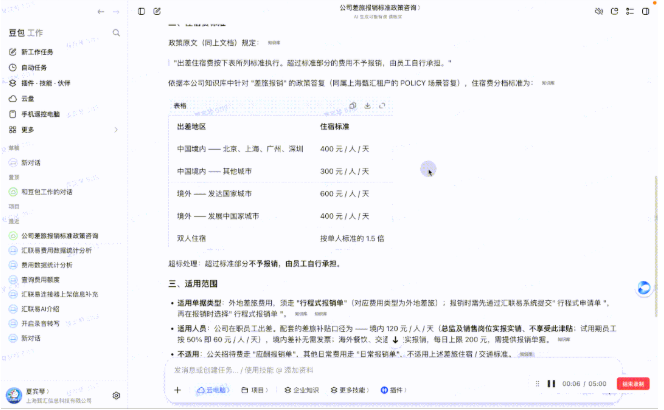Click the table cell 600 元/人/天
This screenshot has height=410, width=664.
(x=344, y=194)
